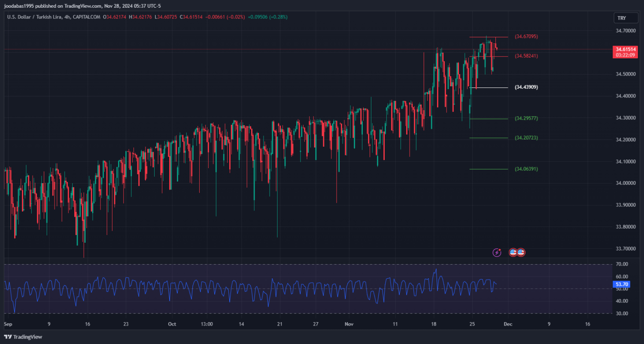Open the TradingView logo at bottom left

(x=23, y=337)
